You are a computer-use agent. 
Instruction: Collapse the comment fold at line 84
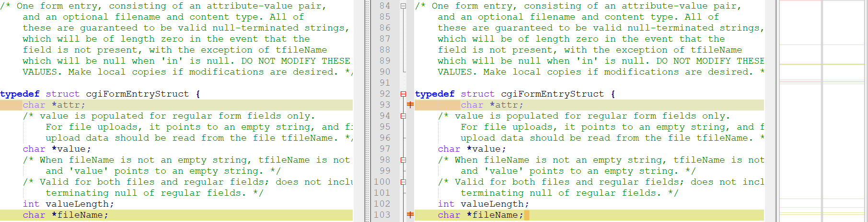[x=403, y=6]
